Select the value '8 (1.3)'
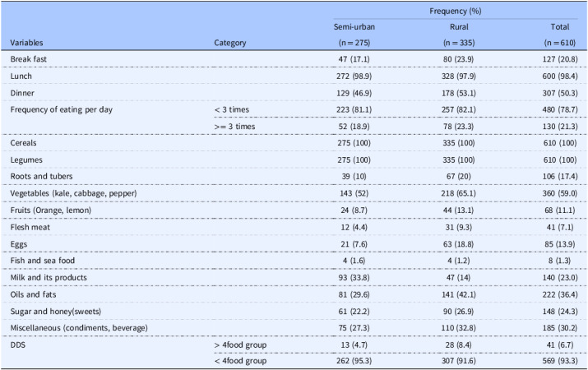Image resolution: width=588 pixels, height=370 pixels. click(x=560, y=261)
